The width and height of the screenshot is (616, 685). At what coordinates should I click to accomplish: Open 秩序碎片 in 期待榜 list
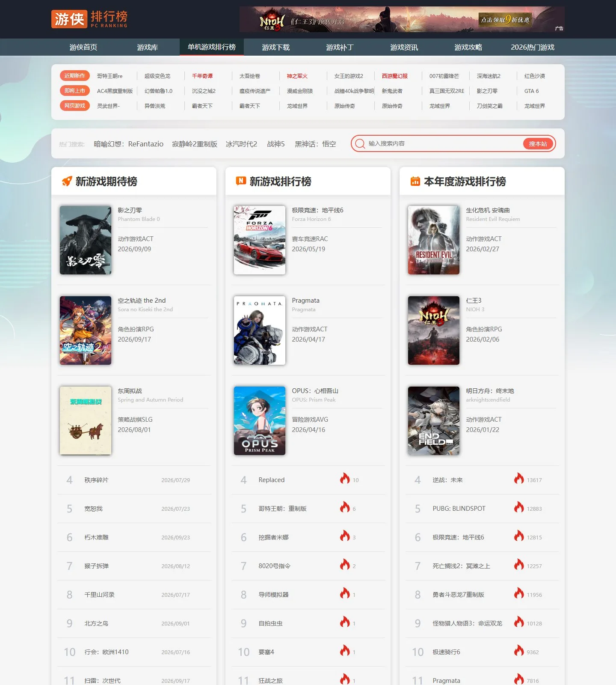point(96,480)
